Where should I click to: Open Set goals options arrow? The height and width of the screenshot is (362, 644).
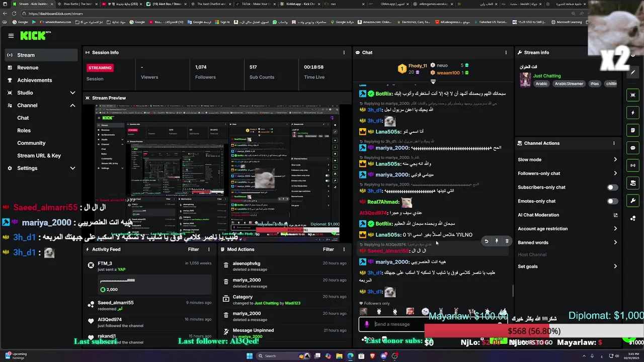pyautogui.click(x=615, y=266)
